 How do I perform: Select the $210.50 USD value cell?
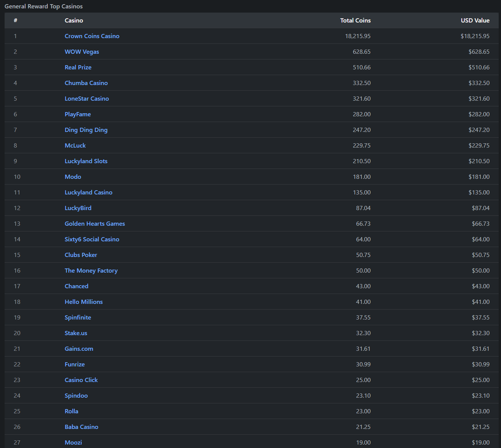(479, 161)
